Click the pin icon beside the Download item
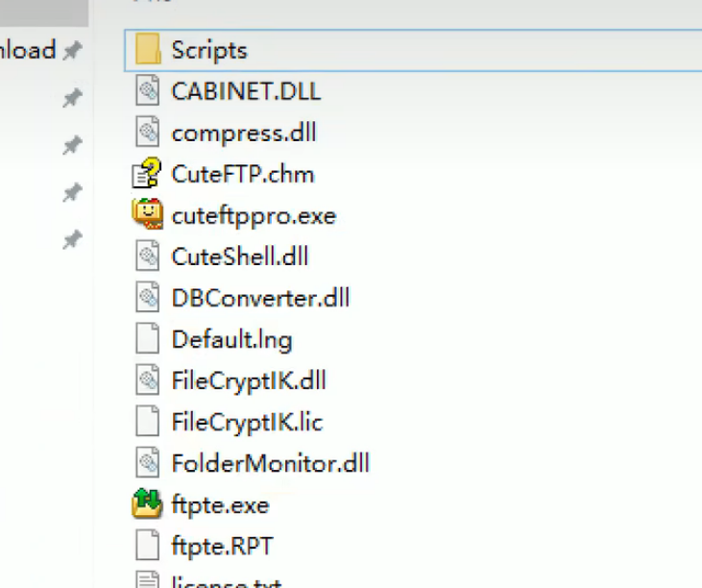Screen dimensions: 702x588 (73, 50)
